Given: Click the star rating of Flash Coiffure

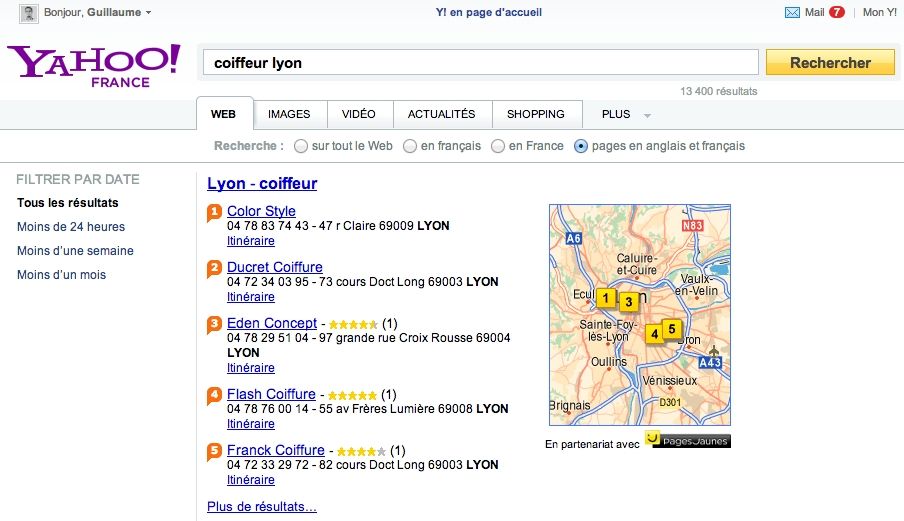Looking at the screenshot, I should tap(352, 395).
